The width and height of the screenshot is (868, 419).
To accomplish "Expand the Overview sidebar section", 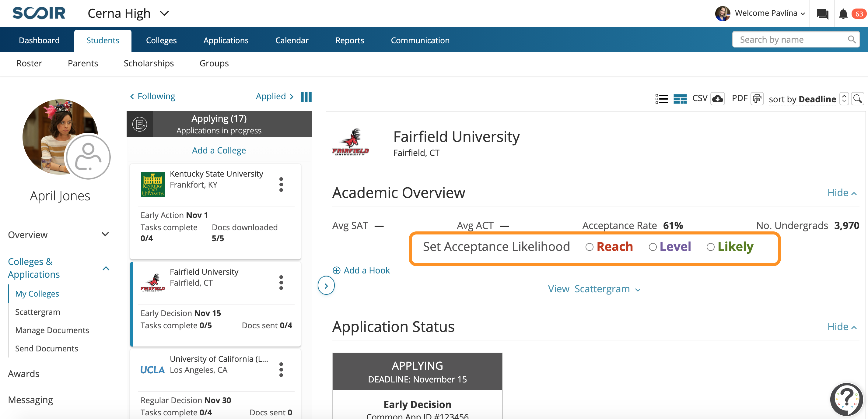I will [58, 234].
